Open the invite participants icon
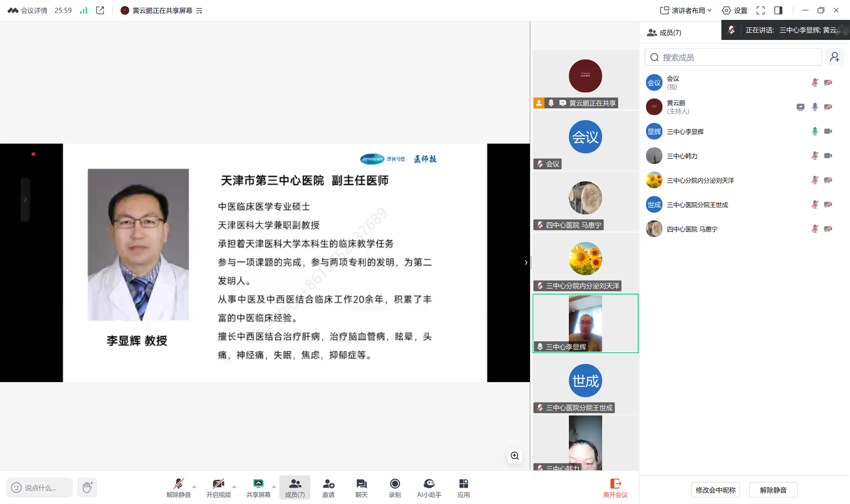The height and width of the screenshot is (504, 850). (328, 484)
